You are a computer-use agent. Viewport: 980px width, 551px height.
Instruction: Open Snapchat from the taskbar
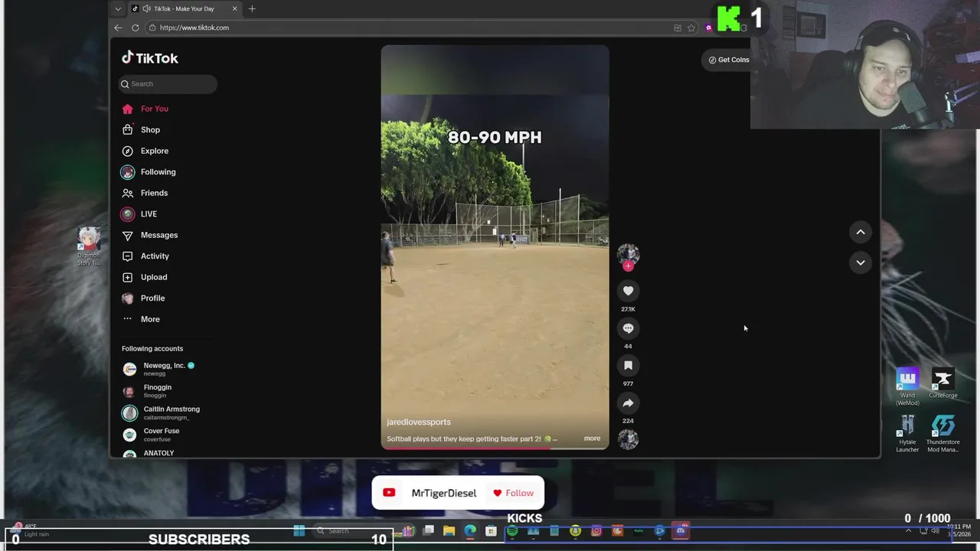pyautogui.click(x=575, y=531)
